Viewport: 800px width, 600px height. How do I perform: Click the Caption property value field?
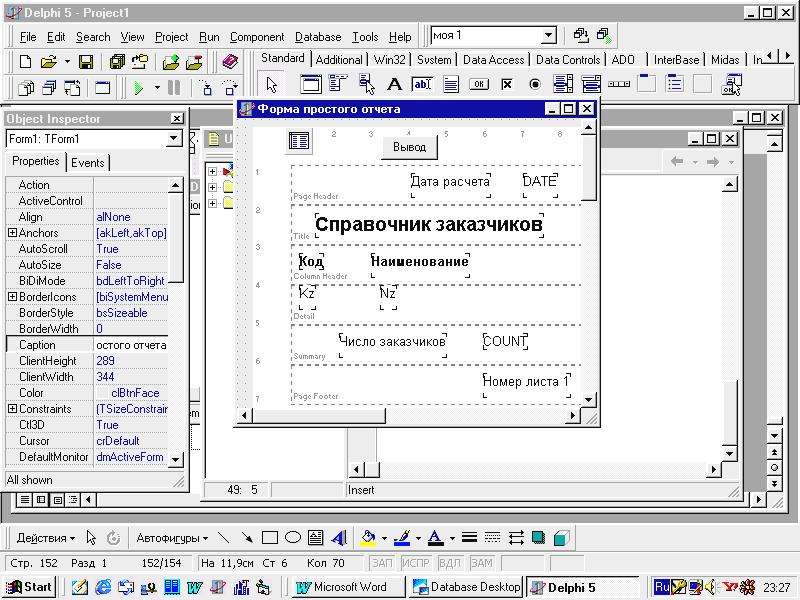point(131,344)
